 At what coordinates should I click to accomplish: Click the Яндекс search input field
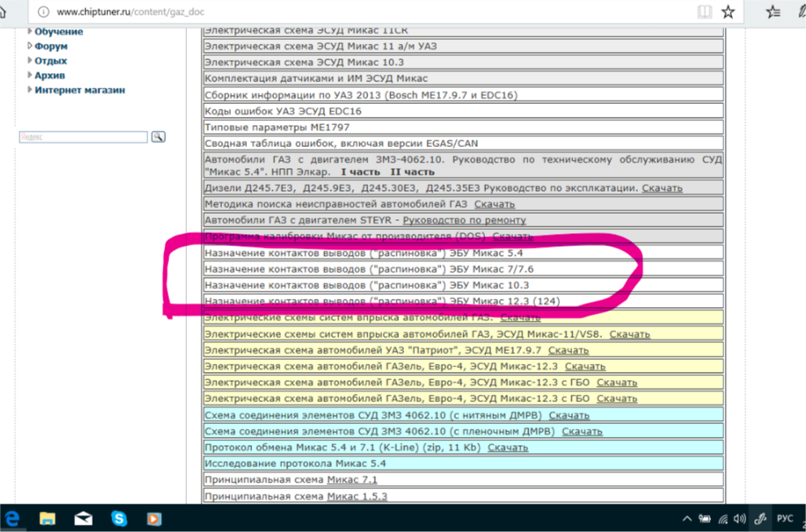click(x=83, y=137)
